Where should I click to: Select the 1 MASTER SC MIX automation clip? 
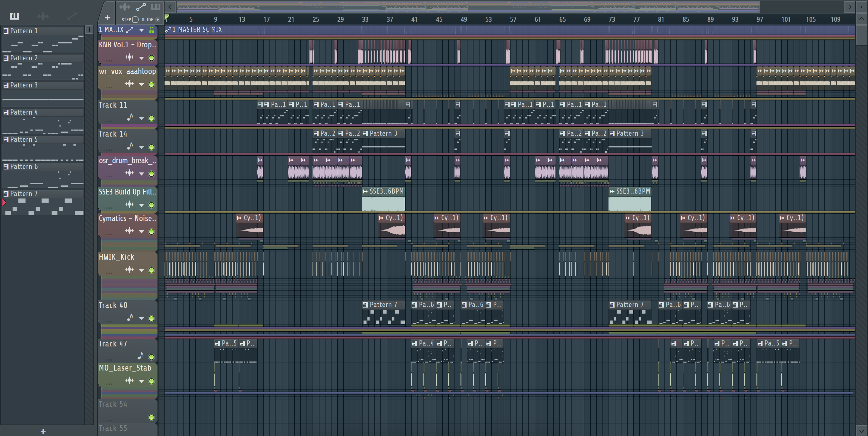point(510,30)
